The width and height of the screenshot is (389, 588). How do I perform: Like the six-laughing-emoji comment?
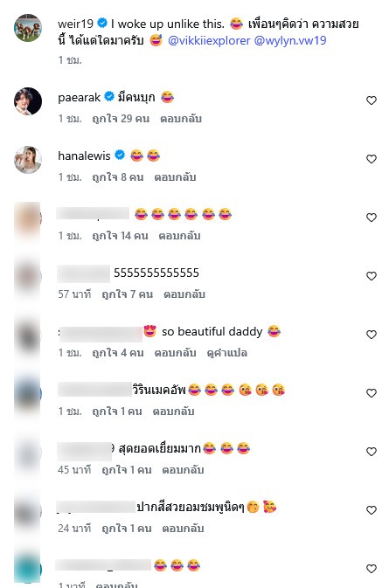[x=371, y=218]
